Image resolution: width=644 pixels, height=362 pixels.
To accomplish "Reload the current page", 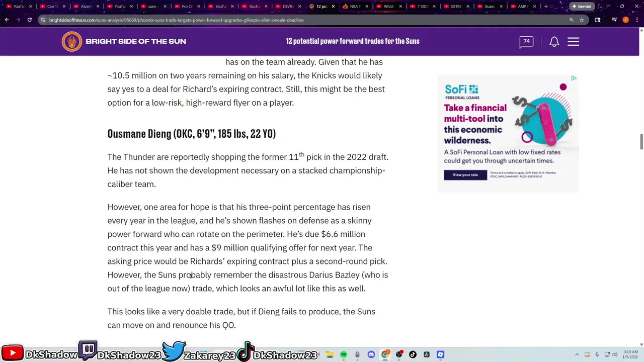I will point(30,20).
